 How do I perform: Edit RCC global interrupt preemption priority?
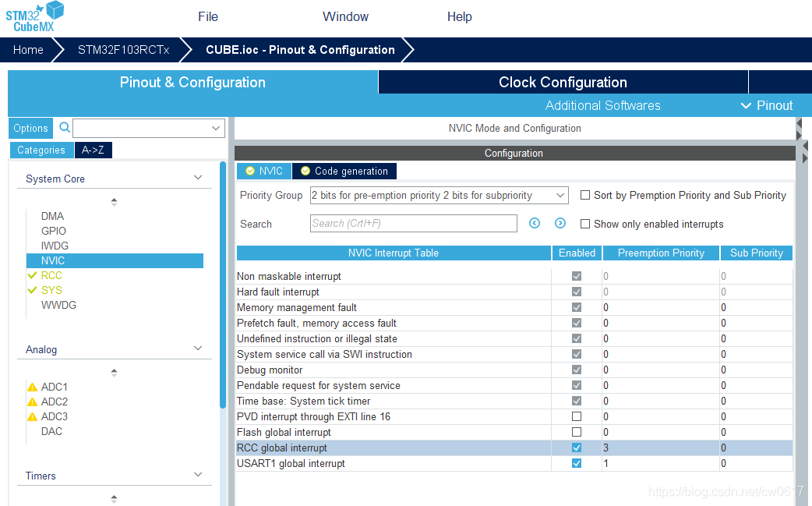click(660, 448)
